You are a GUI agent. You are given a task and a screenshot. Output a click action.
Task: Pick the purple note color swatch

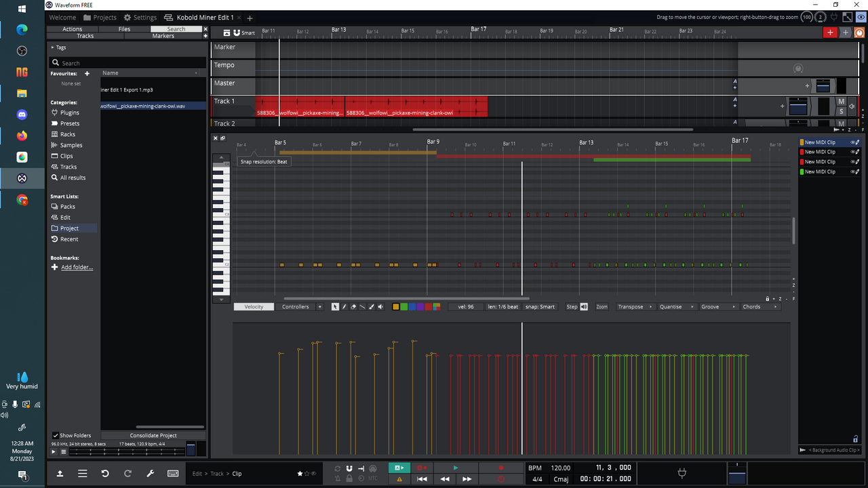[420, 307]
